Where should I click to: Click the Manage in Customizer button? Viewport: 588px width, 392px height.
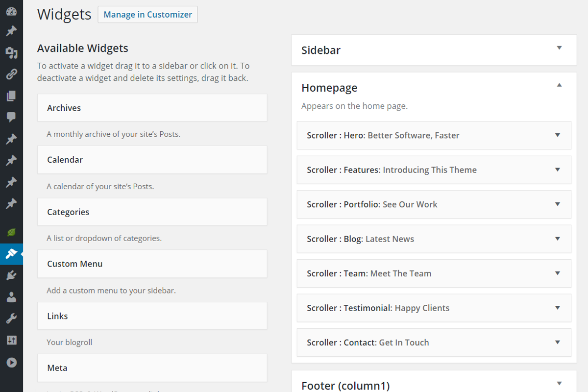coord(147,15)
